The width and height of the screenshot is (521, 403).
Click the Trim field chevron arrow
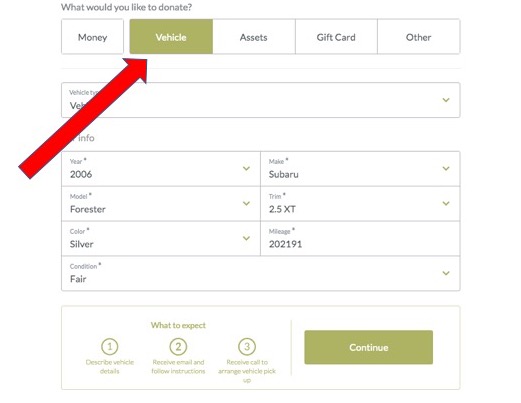446,203
